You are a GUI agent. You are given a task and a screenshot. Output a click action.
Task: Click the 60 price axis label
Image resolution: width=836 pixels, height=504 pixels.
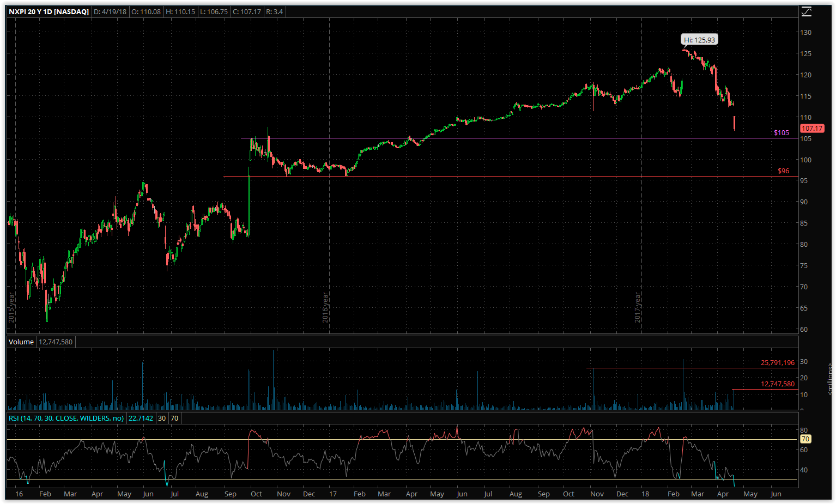[804, 329]
